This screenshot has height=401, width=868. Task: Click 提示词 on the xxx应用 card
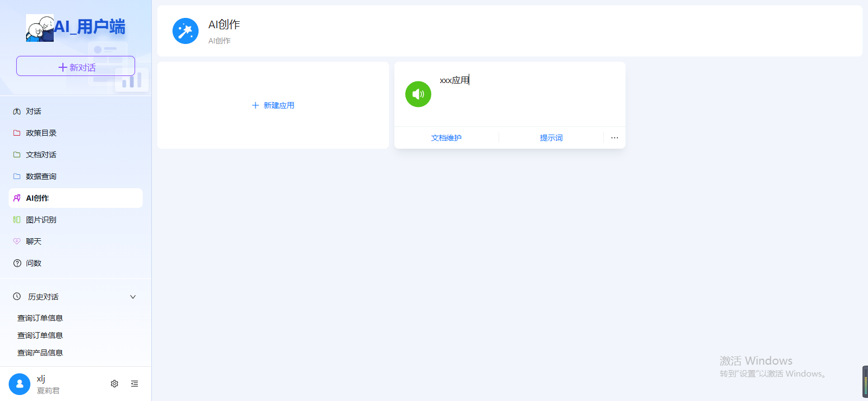click(551, 138)
